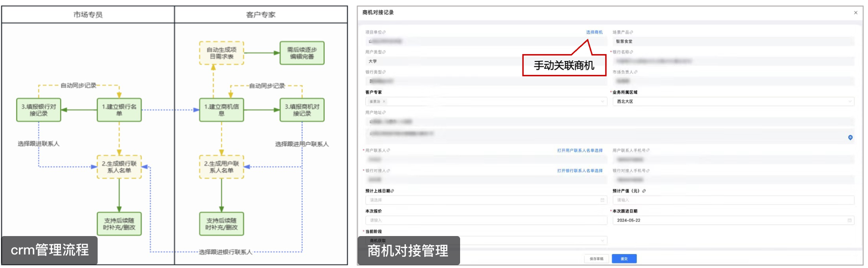Click the link icon beside 场景产品
Viewport: 868px width, 268px height.
[631, 32]
